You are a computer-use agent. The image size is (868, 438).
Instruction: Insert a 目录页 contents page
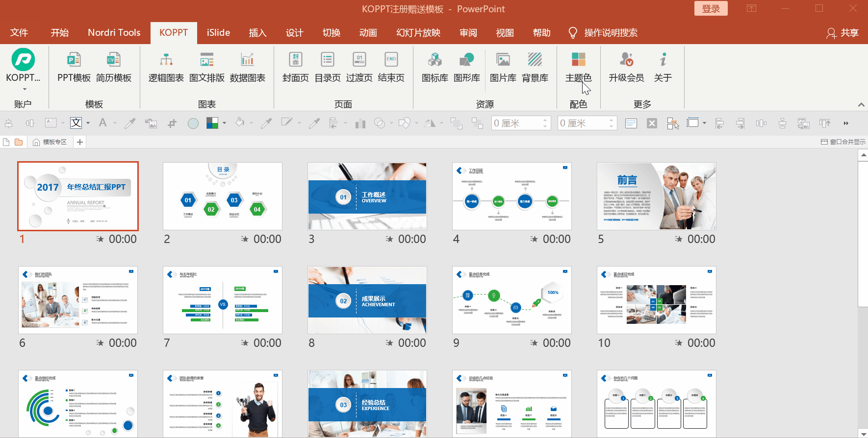pyautogui.click(x=328, y=67)
